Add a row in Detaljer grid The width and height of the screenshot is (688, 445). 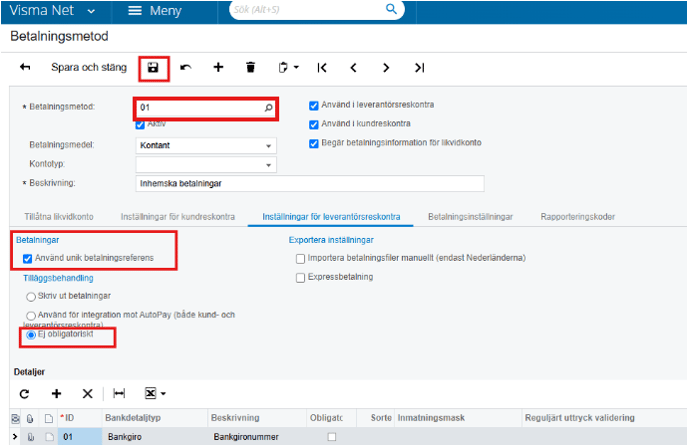[56, 394]
